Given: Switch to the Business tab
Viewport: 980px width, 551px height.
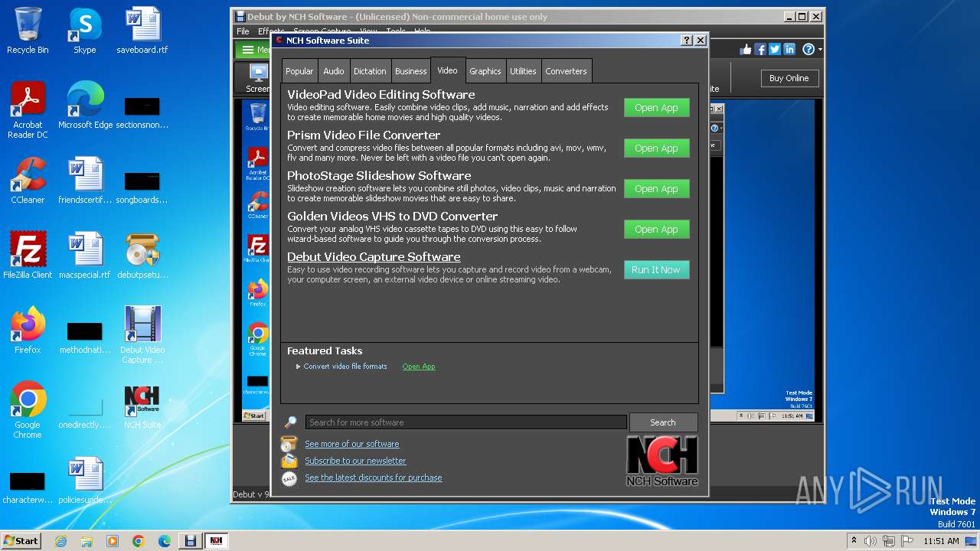Looking at the screenshot, I should point(411,71).
